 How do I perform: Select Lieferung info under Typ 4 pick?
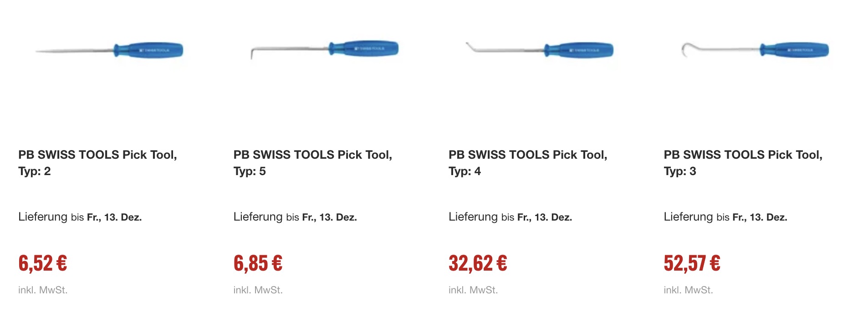click(510, 217)
